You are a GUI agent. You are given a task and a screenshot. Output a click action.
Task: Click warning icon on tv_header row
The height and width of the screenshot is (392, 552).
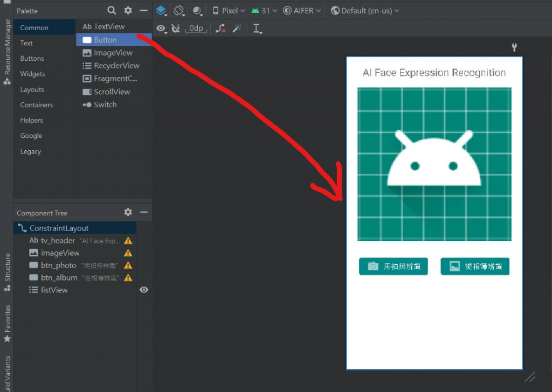click(x=128, y=241)
